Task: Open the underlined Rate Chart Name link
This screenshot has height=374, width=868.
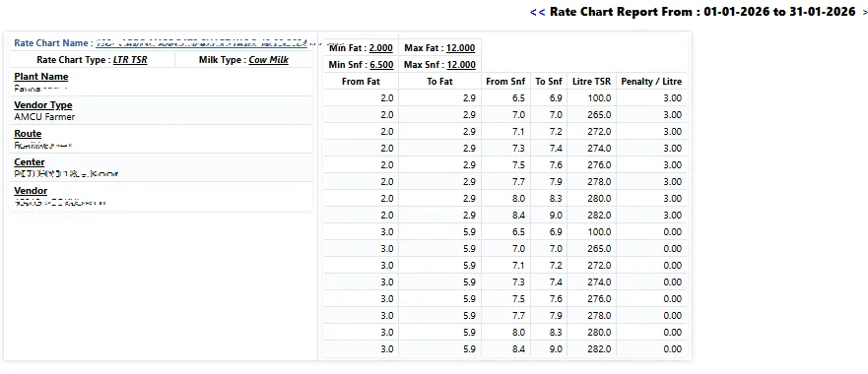Action: coord(202,42)
